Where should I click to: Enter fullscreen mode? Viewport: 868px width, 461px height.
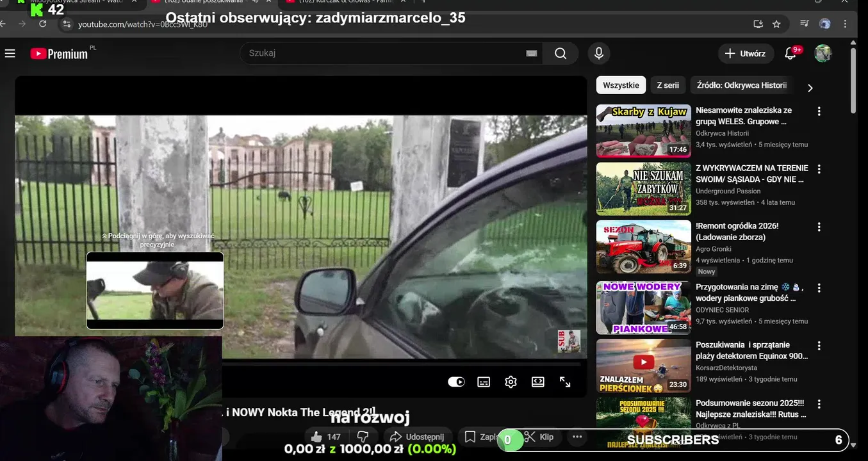pos(565,382)
